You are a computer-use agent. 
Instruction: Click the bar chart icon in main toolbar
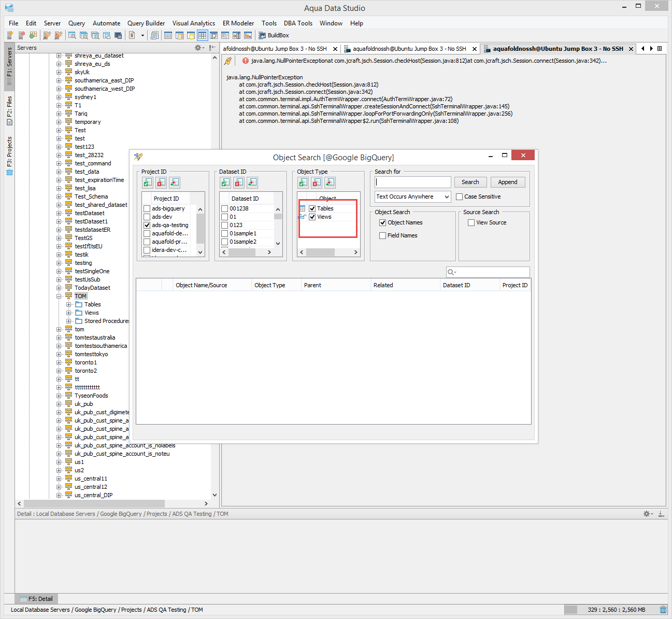click(248, 35)
